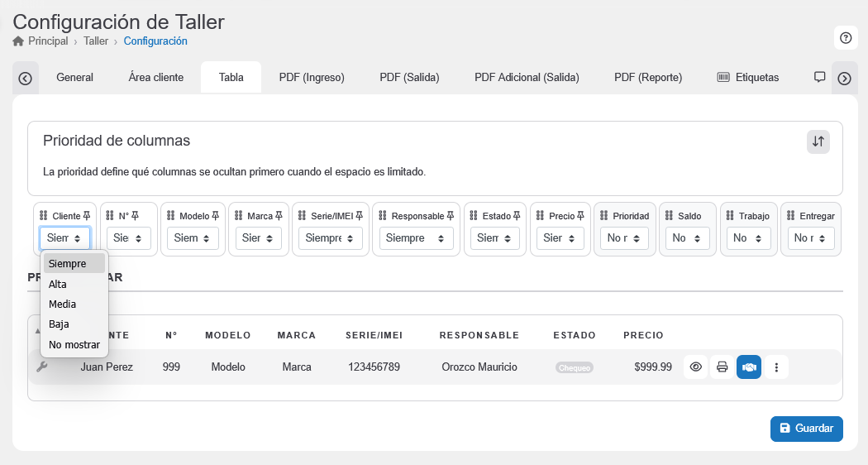Switch to the Etiquetas tab
868x465 pixels.
coord(747,78)
